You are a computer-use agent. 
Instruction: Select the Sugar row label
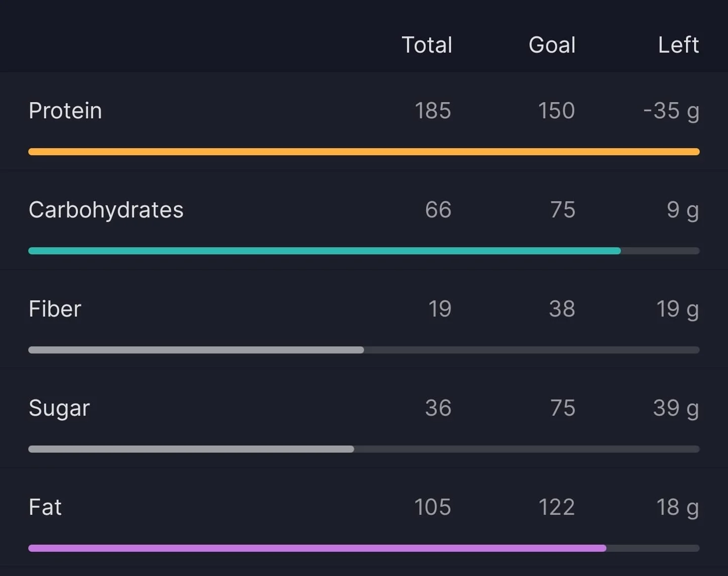coord(59,408)
